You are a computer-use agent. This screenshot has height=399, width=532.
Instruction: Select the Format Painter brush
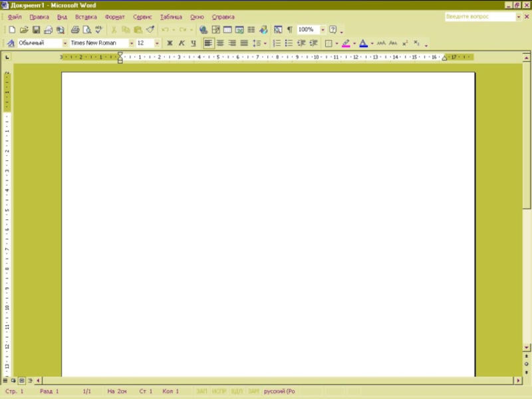(150, 30)
